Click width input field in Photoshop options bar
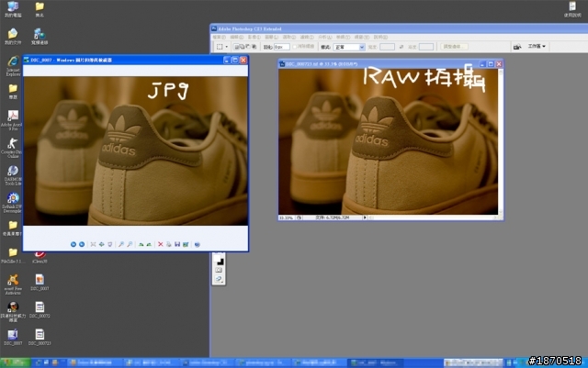588x368 pixels. (388, 47)
